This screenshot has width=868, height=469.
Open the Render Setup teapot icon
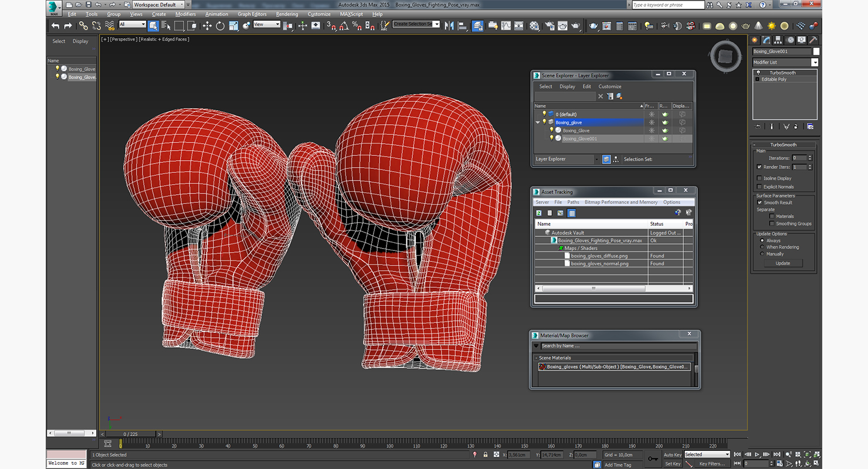click(x=550, y=26)
